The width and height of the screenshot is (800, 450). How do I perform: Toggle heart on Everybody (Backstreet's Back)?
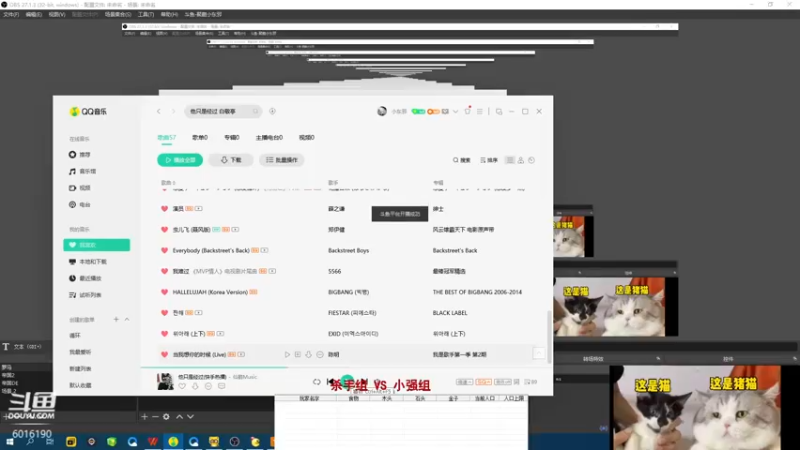164,251
